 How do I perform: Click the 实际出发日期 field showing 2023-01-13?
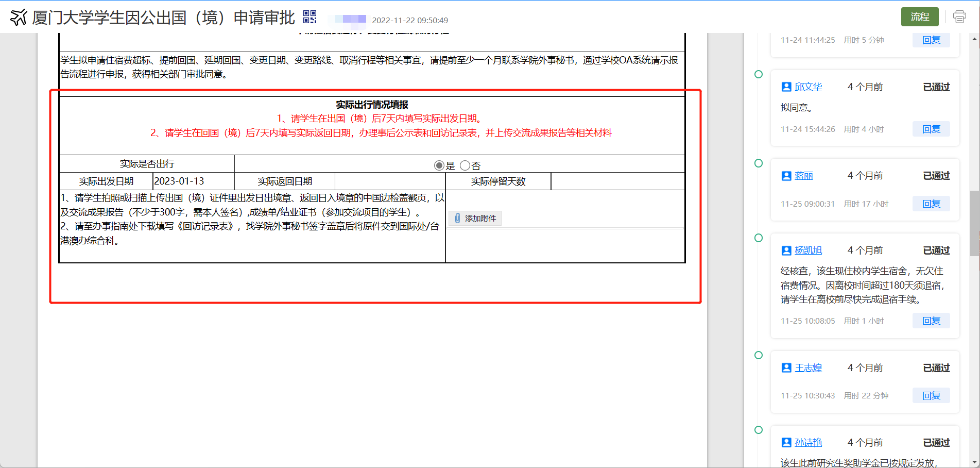[x=193, y=181]
